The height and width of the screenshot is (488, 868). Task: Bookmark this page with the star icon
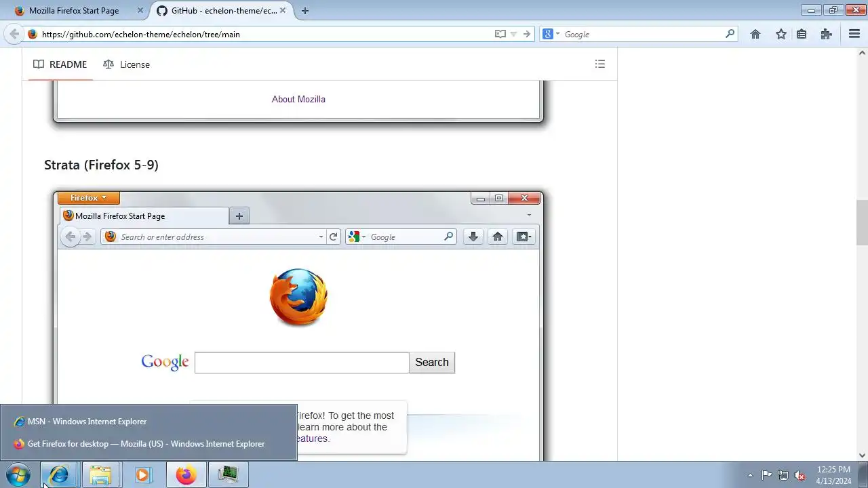[x=781, y=34]
